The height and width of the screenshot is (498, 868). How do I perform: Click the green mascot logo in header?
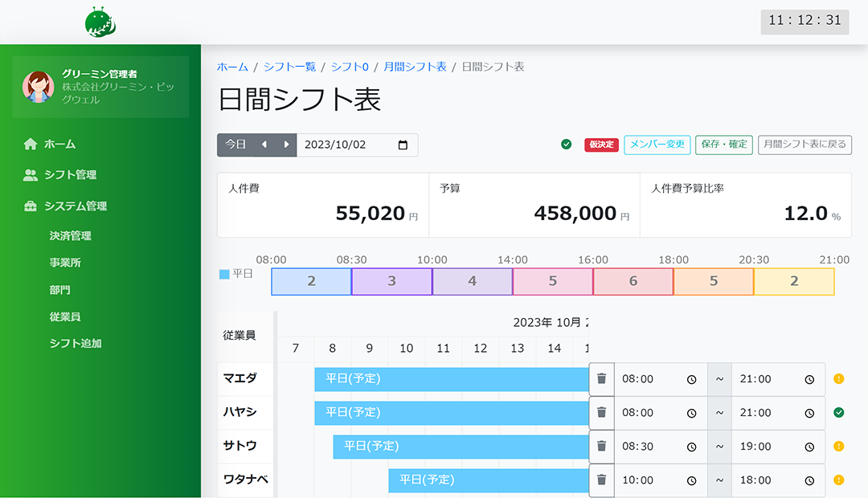(100, 22)
